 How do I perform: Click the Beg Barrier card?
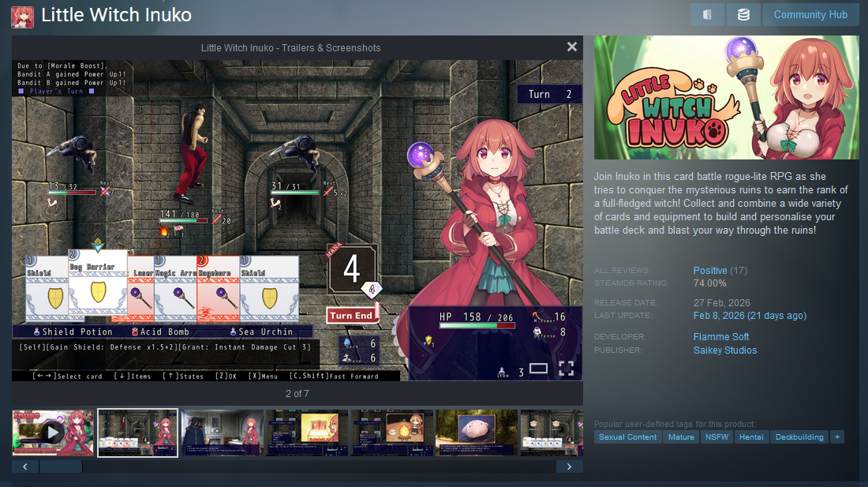[x=98, y=283]
